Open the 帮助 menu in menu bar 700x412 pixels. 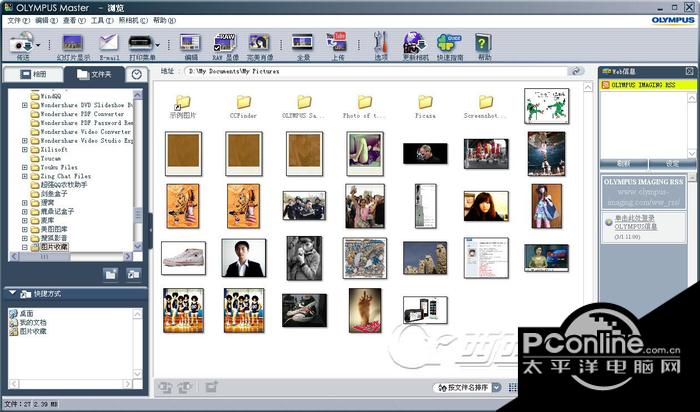coord(164,21)
